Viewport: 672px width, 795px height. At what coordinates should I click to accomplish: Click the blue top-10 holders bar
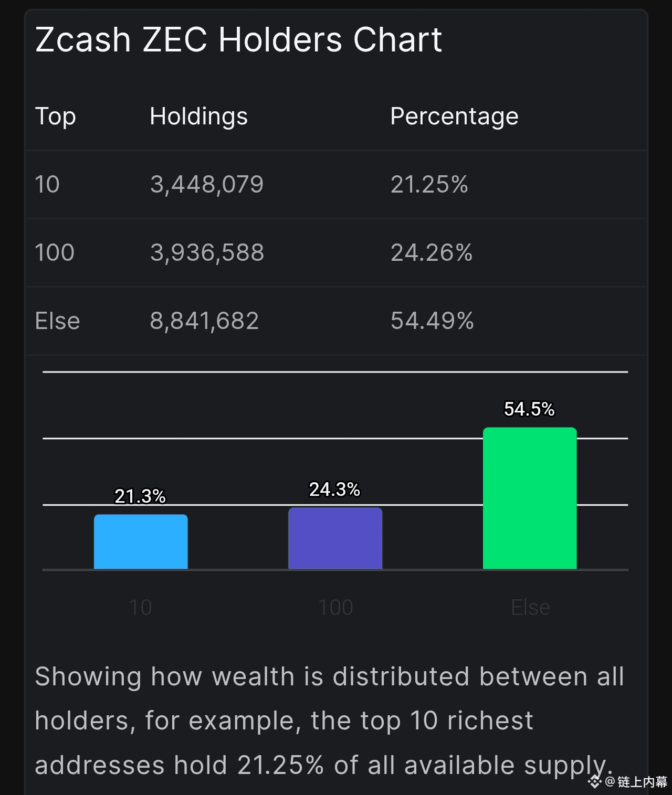pyautogui.click(x=141, y=542)
